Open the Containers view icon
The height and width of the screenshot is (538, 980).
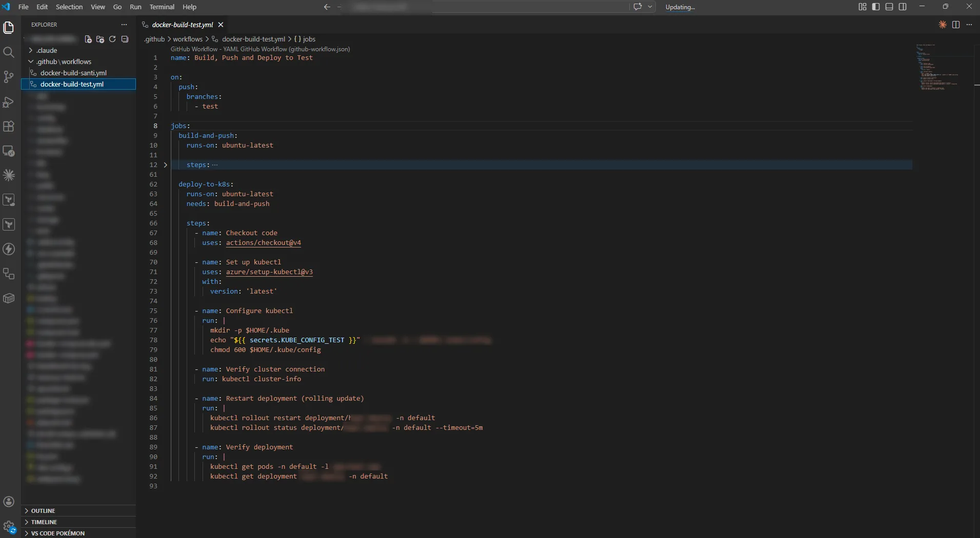pyautogui.click(x=9, y=298)
